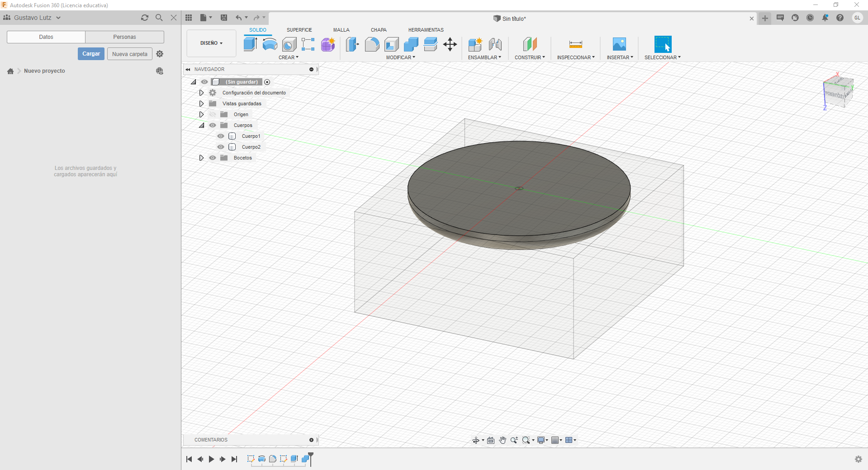Viewport: 868px width, 470px height.
Task: Collapse the Cuerpos folder
Action: (x=202, y=125)
